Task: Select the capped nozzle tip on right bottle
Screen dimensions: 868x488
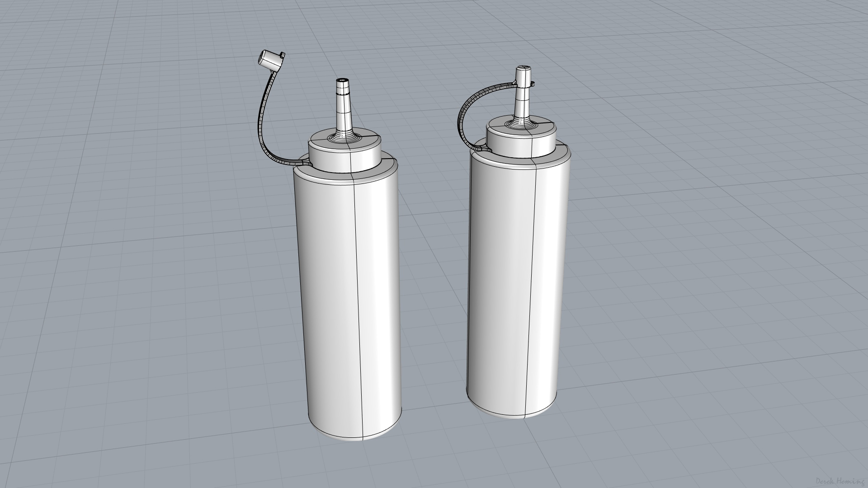Action: coord(523,77)
